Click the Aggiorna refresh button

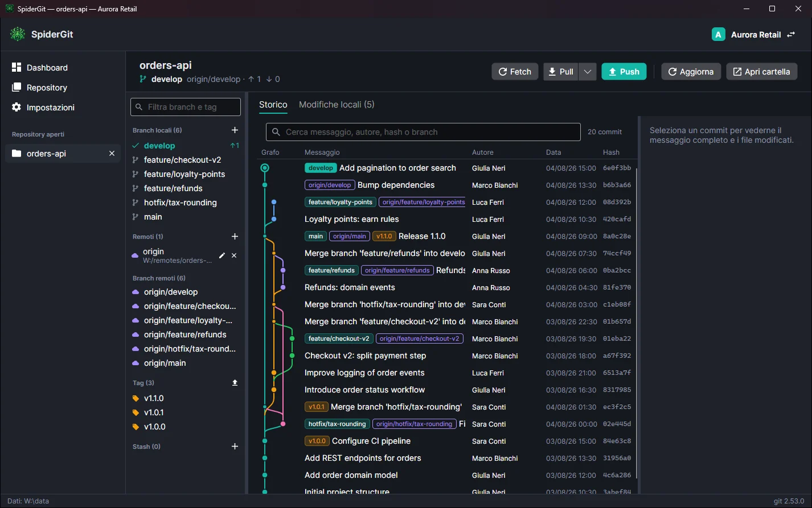click(x=691, y=72)
